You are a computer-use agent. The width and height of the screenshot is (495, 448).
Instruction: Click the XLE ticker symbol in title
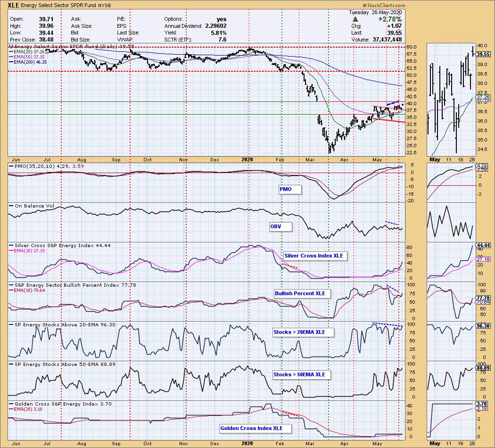pos(14,5)
